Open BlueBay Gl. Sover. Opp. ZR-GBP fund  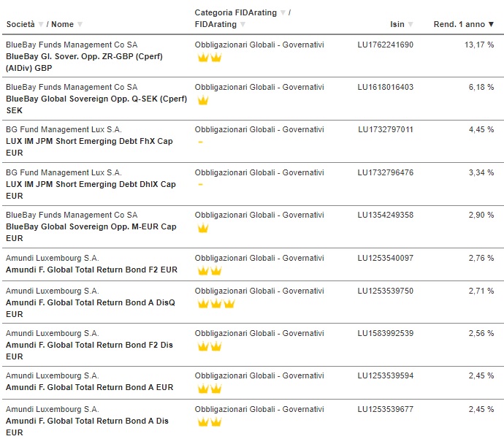point(84,62)
